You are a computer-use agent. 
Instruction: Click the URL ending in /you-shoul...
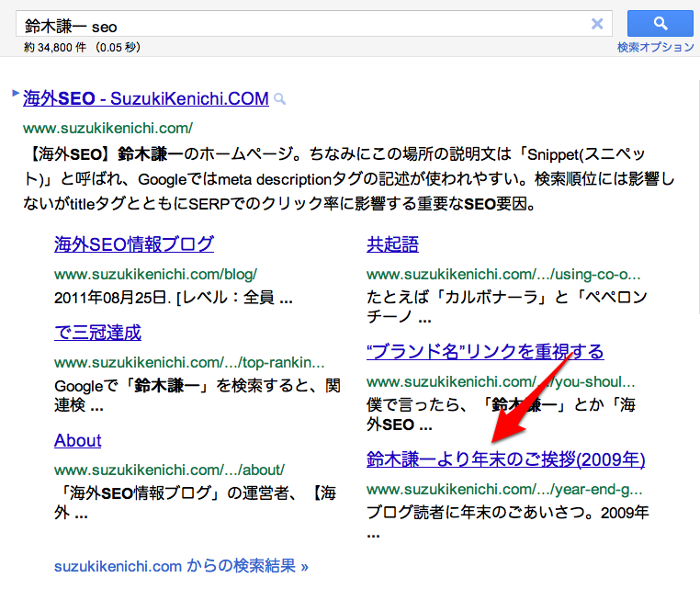(501, 382)
